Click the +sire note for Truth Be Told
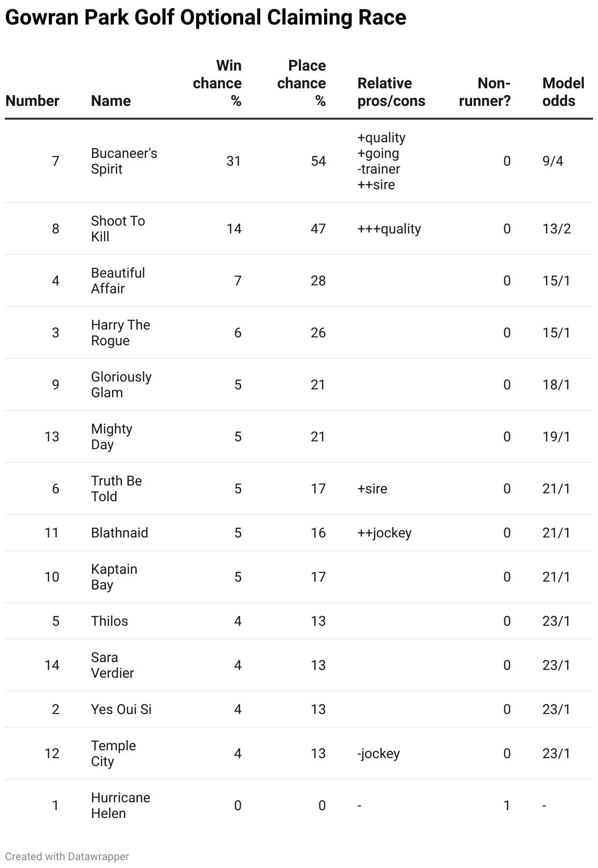 (372, 489)
